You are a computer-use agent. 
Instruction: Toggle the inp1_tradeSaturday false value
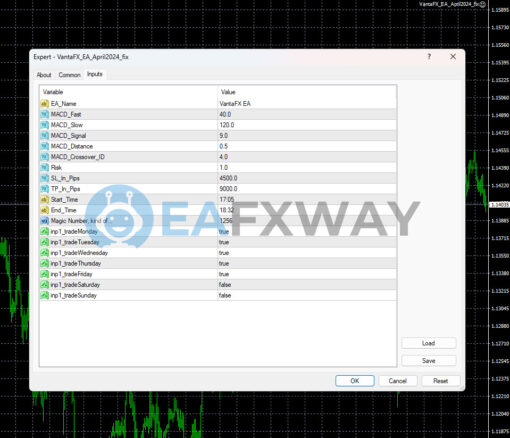coord(307,285)
